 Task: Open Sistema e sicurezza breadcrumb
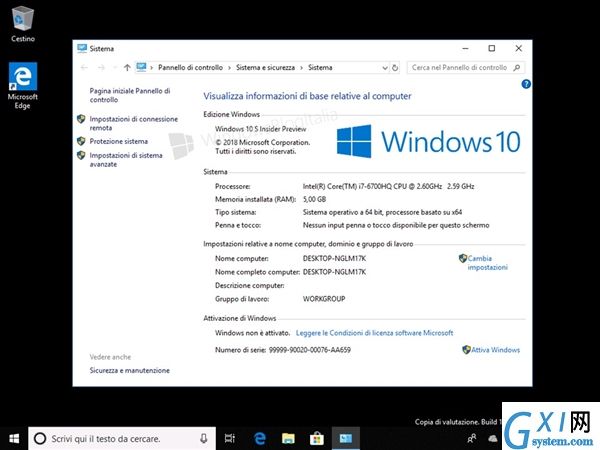point(265,67)
